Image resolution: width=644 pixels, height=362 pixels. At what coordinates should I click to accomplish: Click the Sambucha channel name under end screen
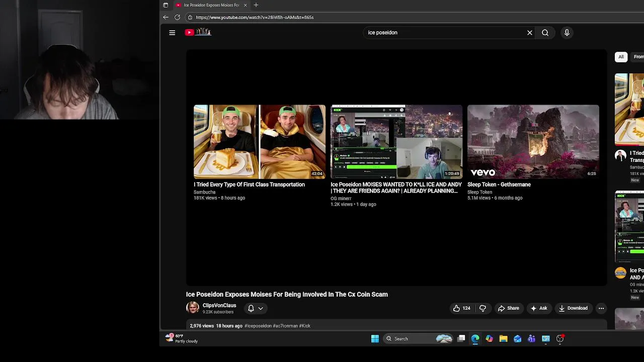(204, 192)
